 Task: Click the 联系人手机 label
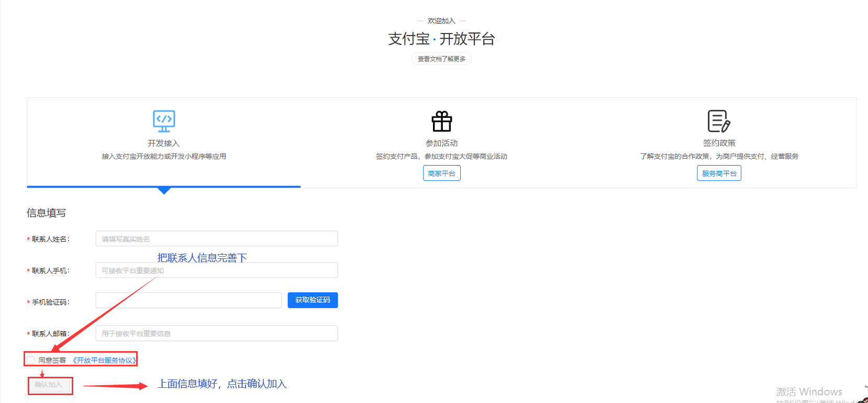[x=50, y=270]
